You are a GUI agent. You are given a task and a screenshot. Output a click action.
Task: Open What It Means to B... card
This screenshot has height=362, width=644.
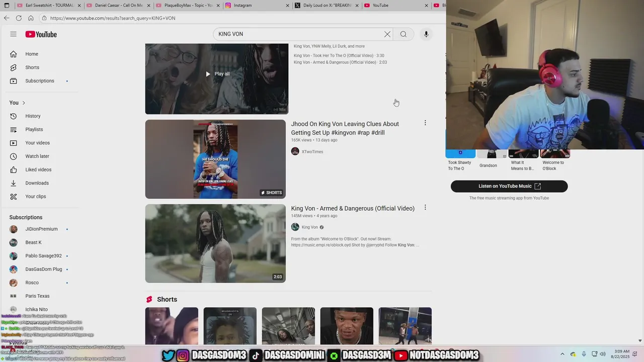[x=523, y=161]
